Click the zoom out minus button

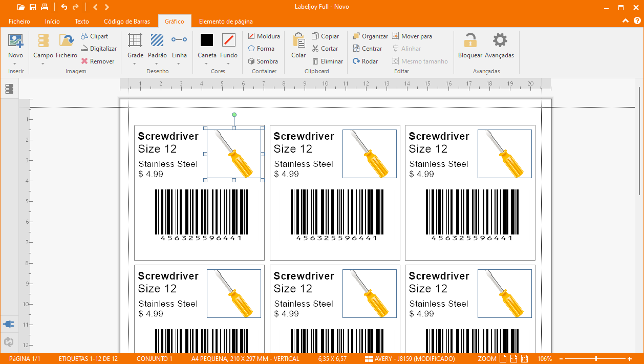[x=561, y=359]
